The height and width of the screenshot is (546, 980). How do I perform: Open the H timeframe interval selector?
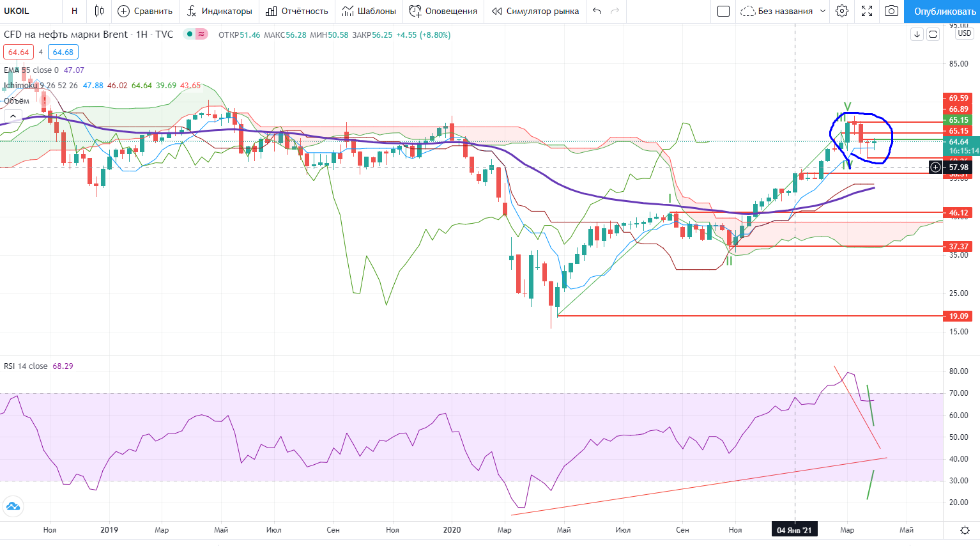point(74,11)
